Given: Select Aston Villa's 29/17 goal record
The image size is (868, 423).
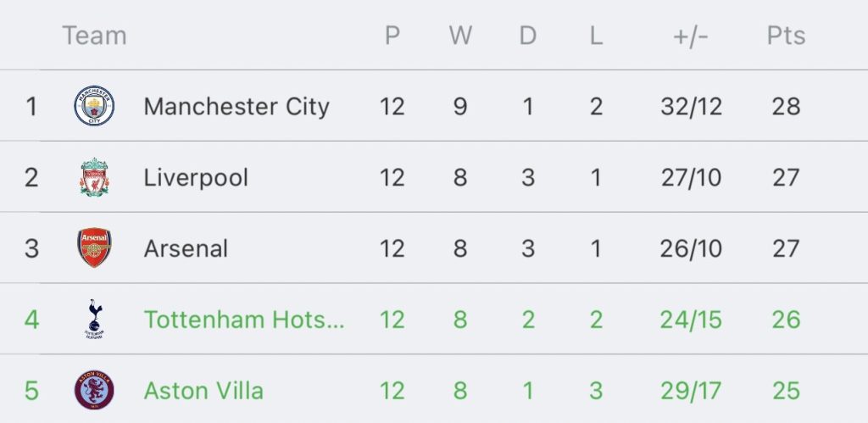Looking at the screenshot, I should pyautogui.click(x=691, y=391).
